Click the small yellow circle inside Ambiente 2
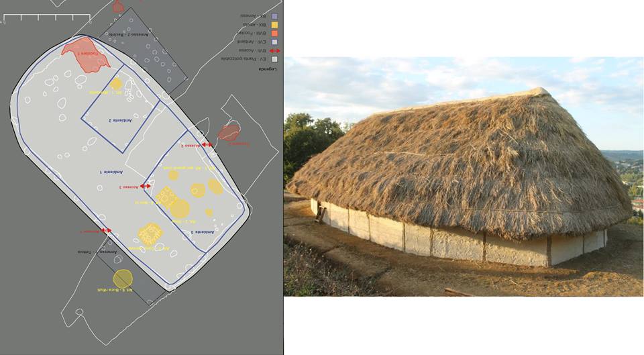This screenshot has width=644, height=355. [116, 84]
